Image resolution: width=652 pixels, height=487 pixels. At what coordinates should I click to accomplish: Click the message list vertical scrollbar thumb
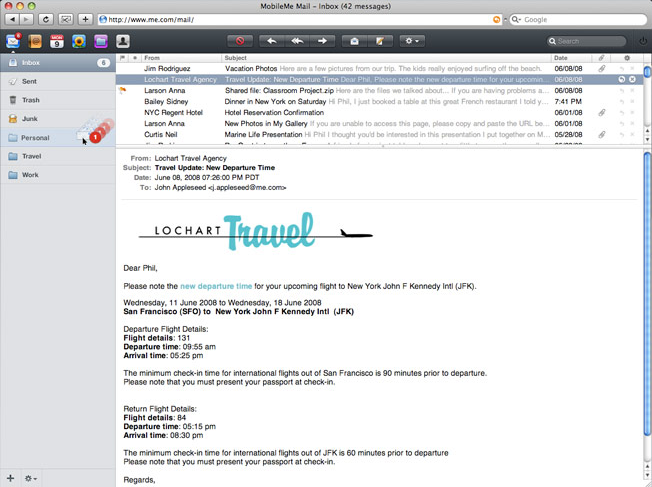click(647, 72)
